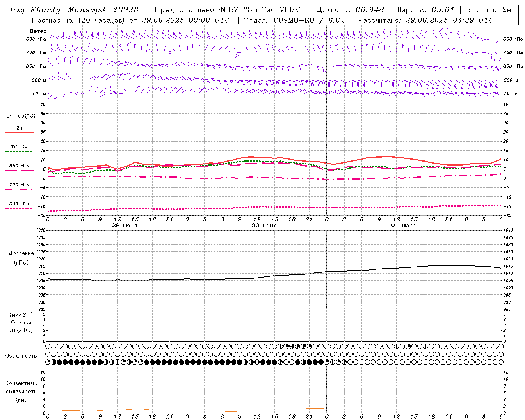Click the 10 м wind level label on the left
This screenshot has height=420, width=525.
click(39, 94)
